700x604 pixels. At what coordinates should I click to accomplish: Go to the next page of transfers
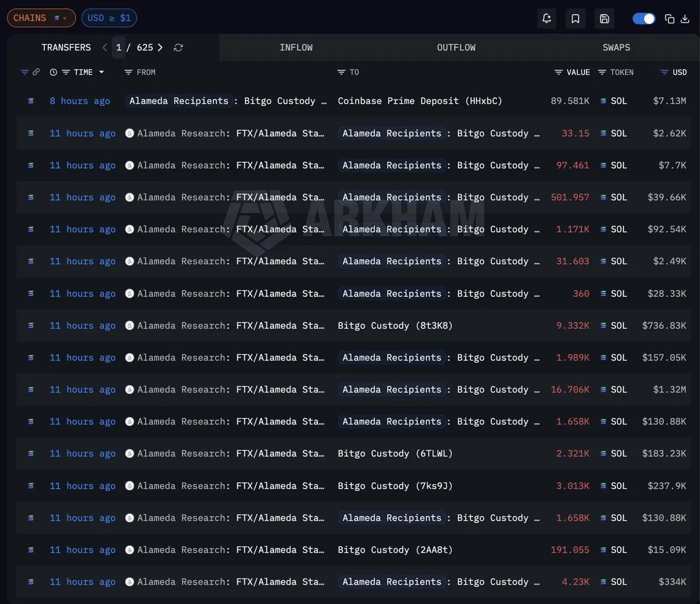click(160, 48)
